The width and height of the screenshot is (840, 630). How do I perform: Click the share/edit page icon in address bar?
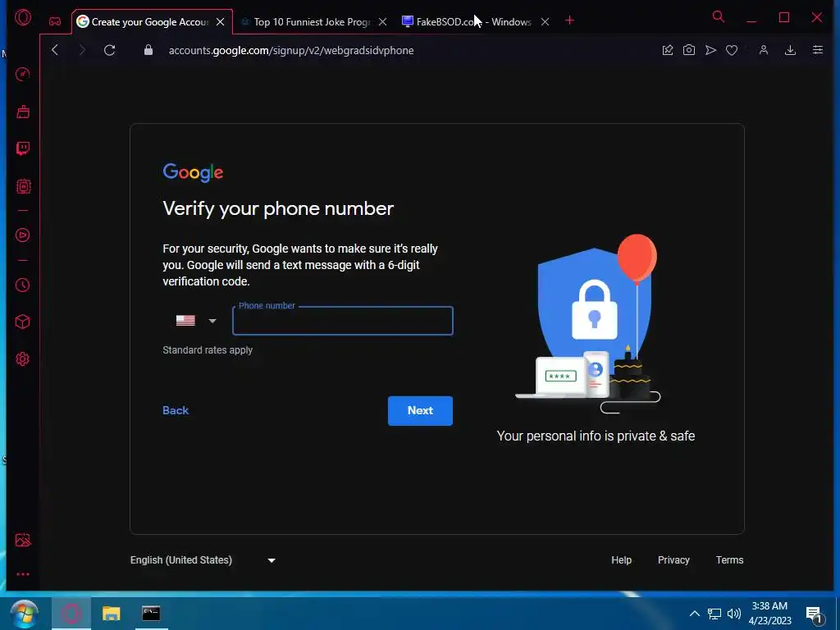click(668, 50)
